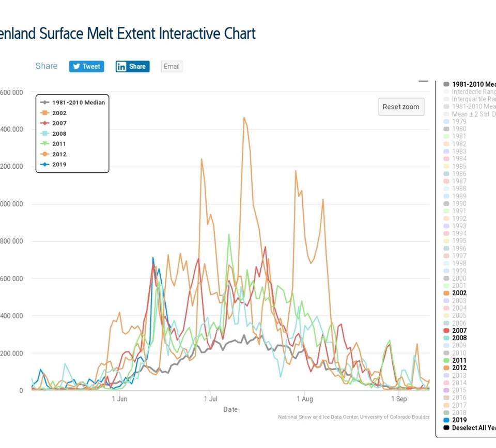Image resolution: width=496 pixels, height=448 pixels.
Task: Click the black Deselect All Years swatch
Action: pos(446,428)
